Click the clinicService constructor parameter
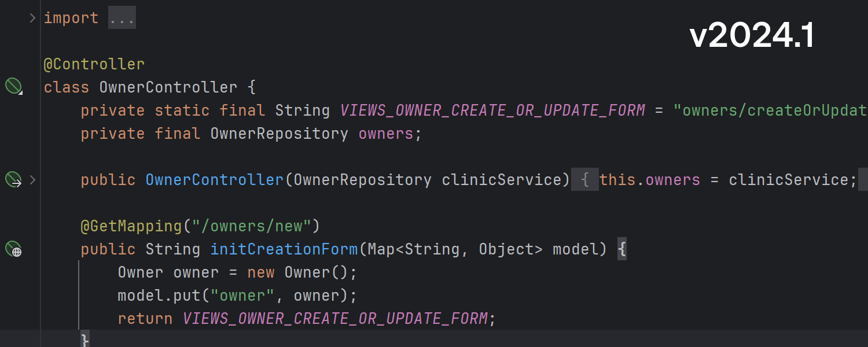The width and height of the screenshot is (868, 347). coord(502,180)
